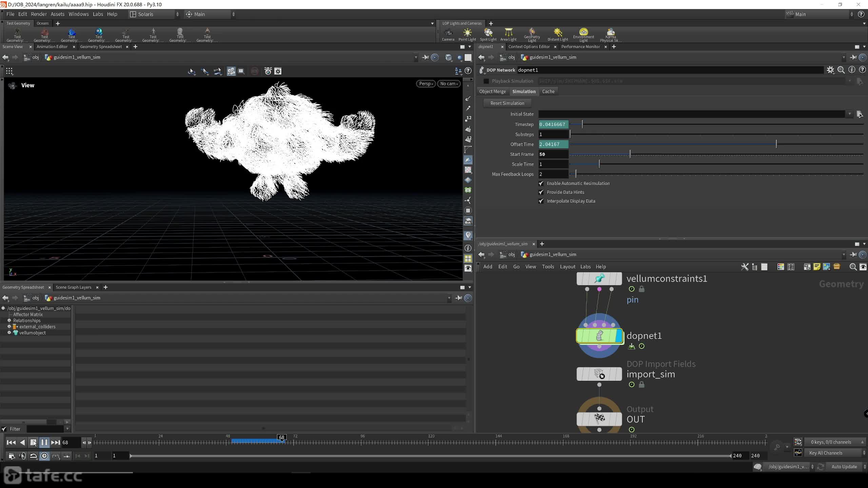Toggle Provide Data Hints checkbox
Screen dimensions: 868x488
(x=541, y=192)
